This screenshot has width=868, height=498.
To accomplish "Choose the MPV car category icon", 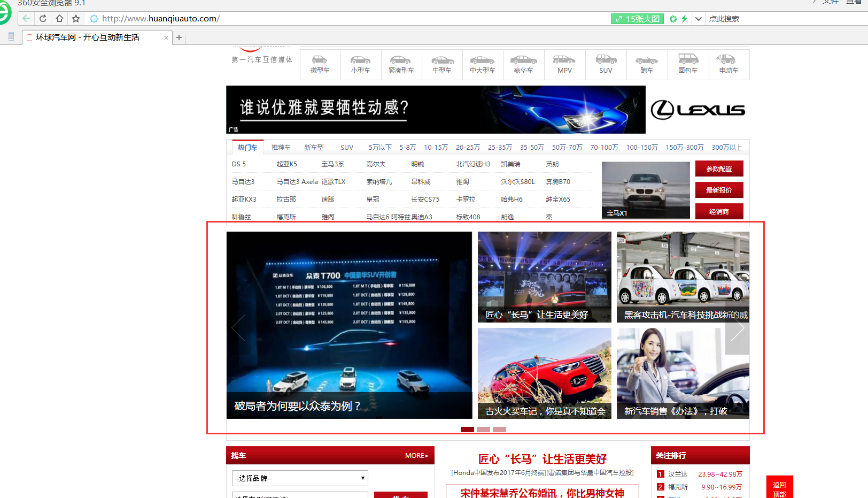I will (x=565, y=64).
